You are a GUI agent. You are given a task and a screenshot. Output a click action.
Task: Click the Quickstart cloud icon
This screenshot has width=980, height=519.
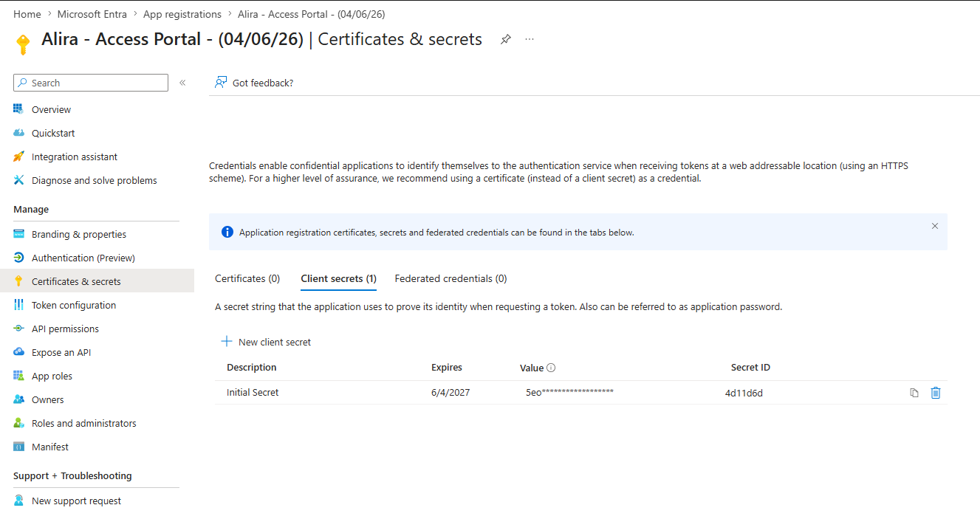tap(18, 133)
